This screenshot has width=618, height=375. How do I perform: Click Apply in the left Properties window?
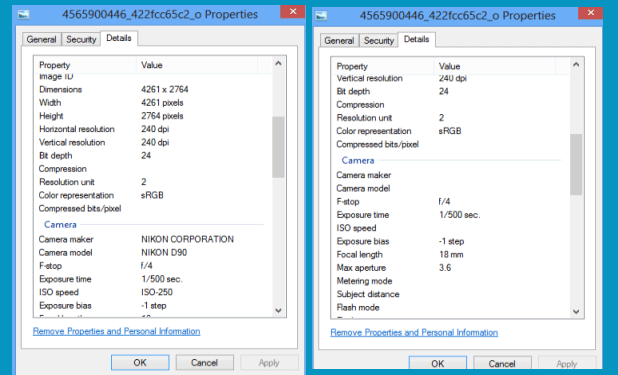pyautogui.click(x=269, y=362)
